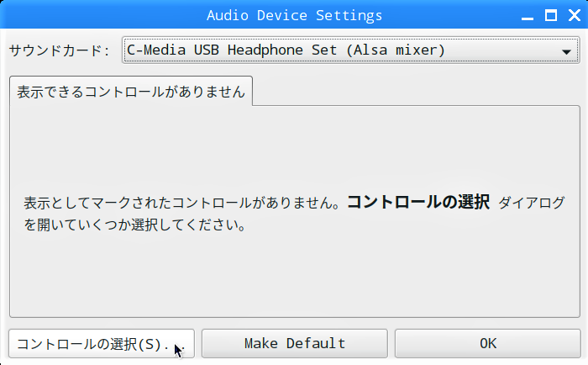Open the C-Media USB Headphone Set combo box

[x=336, y=50]
